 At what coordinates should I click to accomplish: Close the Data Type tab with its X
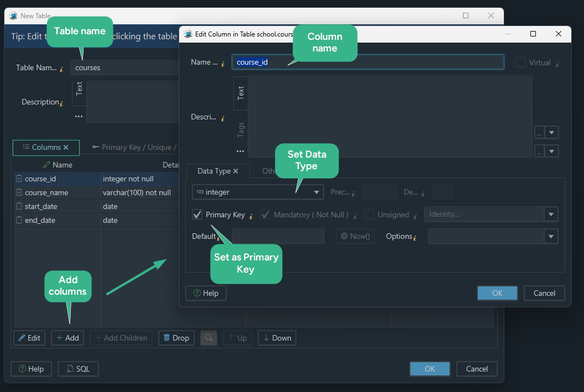[x=236, y=171]
